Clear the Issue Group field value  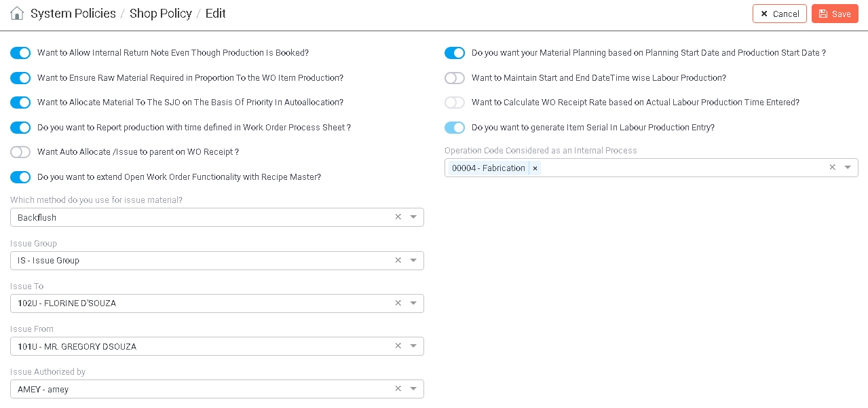click(398, 260)
